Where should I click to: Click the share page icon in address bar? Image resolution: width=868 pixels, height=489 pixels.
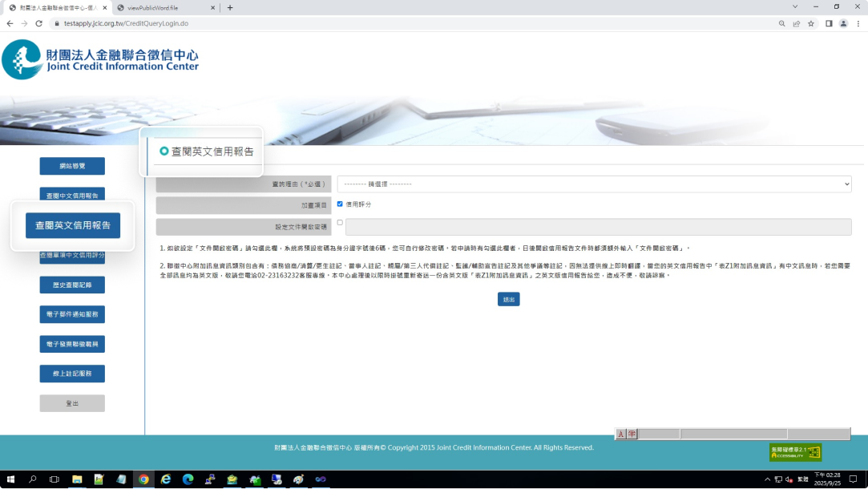point(796,24)
